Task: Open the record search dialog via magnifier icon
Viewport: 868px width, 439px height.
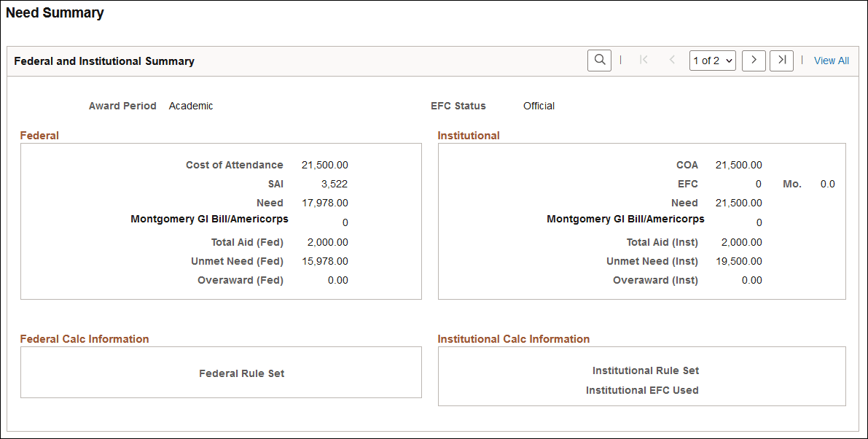Action: 599,61
